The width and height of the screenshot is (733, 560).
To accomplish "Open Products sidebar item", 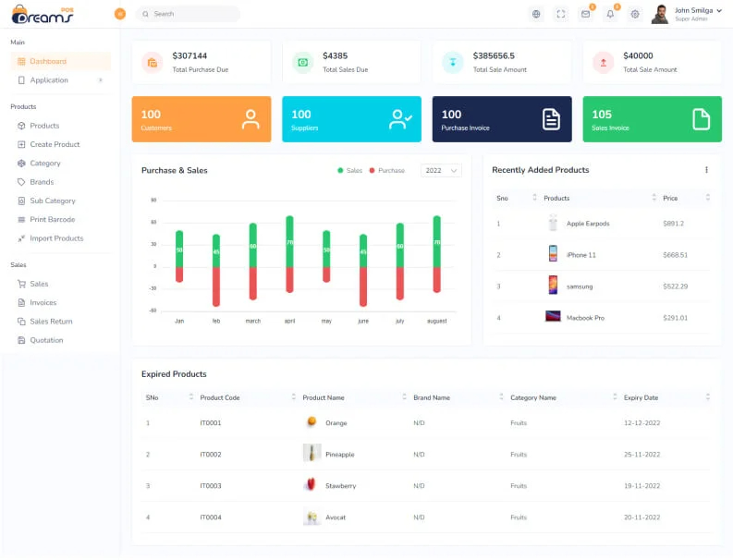I will point(44,126).
